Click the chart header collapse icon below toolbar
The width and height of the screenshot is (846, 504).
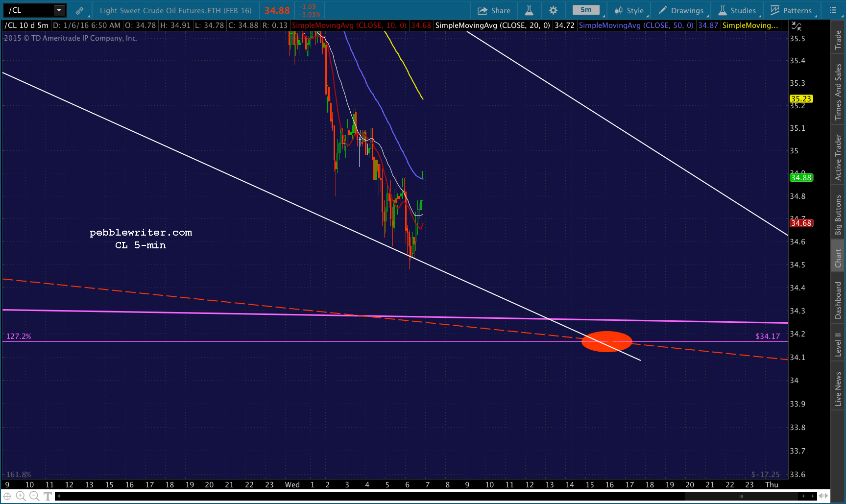point(797,26)
